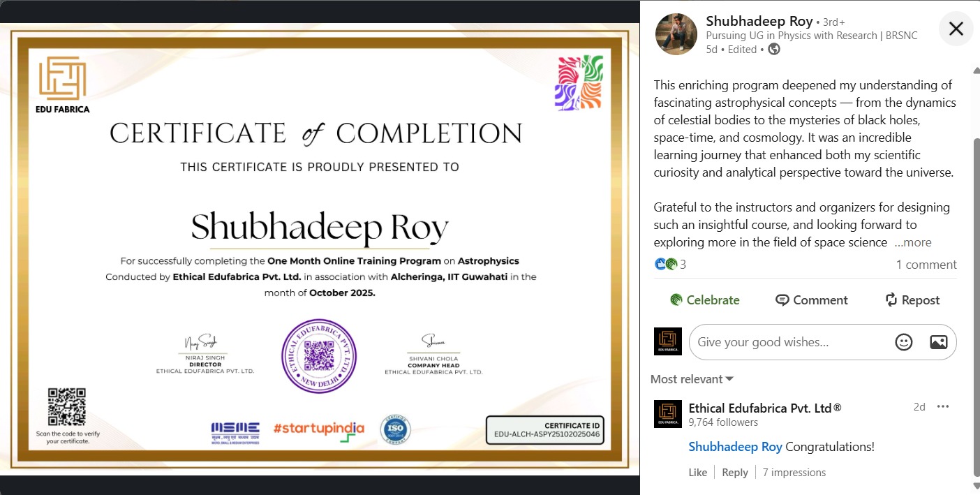Attach an image to the comment
Screen dimensions: 980x495
[x=938, y=342]
